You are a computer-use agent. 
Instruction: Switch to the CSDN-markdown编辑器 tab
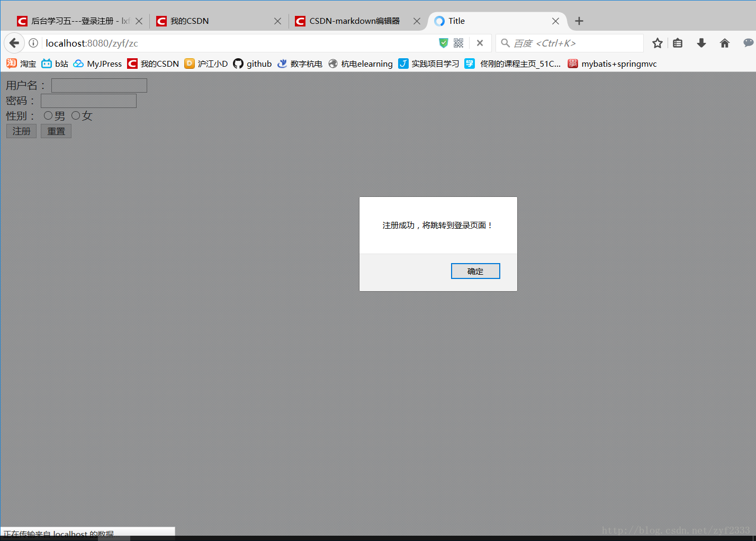(357, 21)
